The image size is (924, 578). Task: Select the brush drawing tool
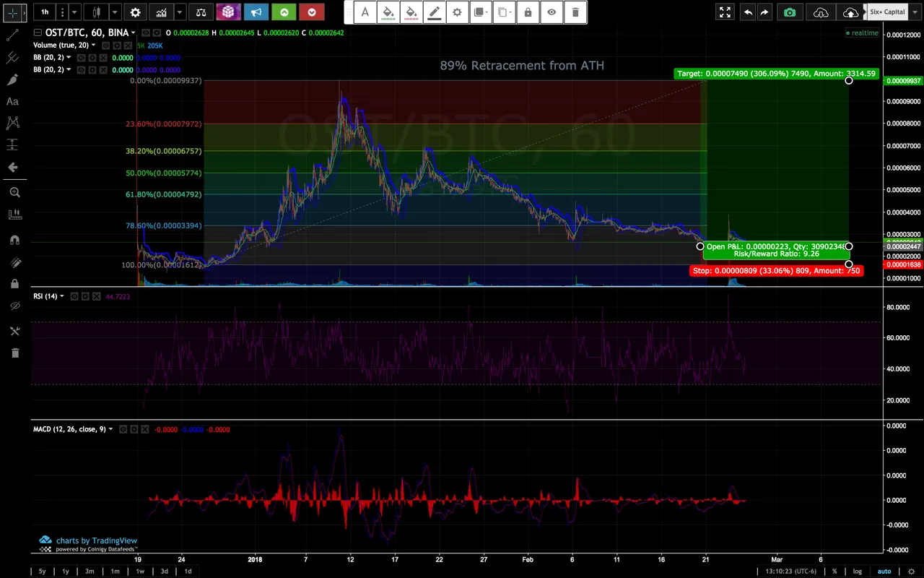click(13, 79)
